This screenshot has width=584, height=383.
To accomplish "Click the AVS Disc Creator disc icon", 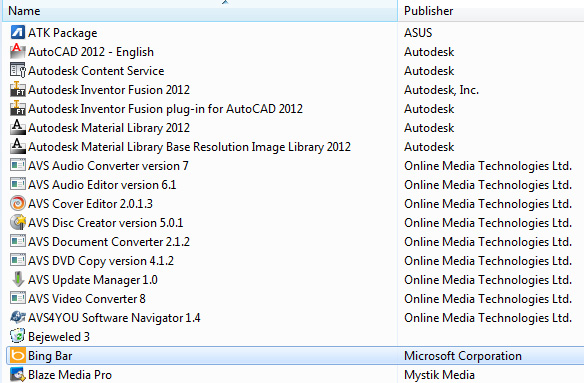I will coord(18,222).
